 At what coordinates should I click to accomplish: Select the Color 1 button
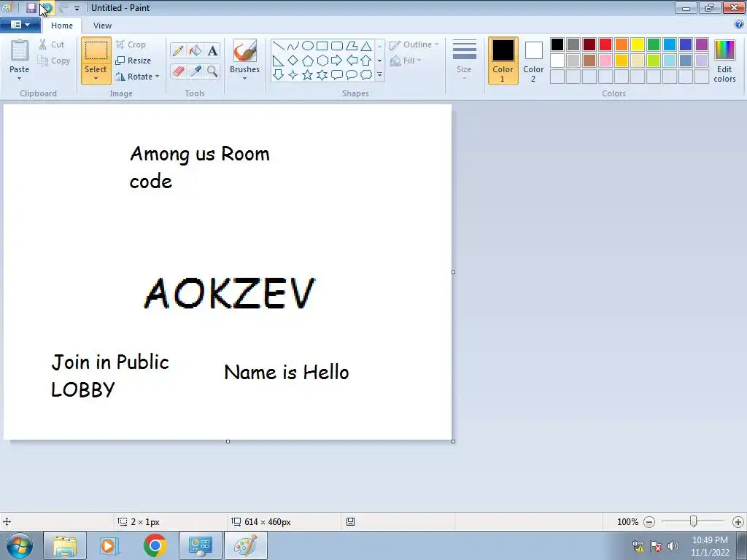pos(503,61)
